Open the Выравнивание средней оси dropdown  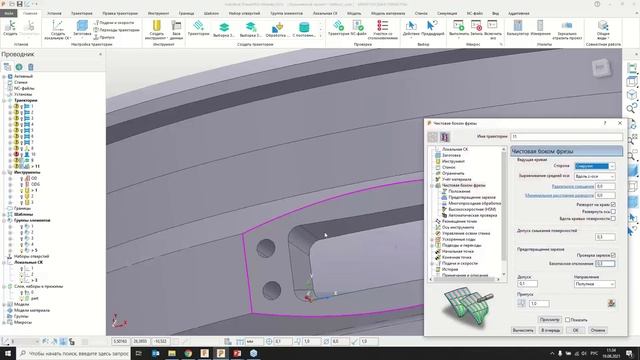click(595, 176)
